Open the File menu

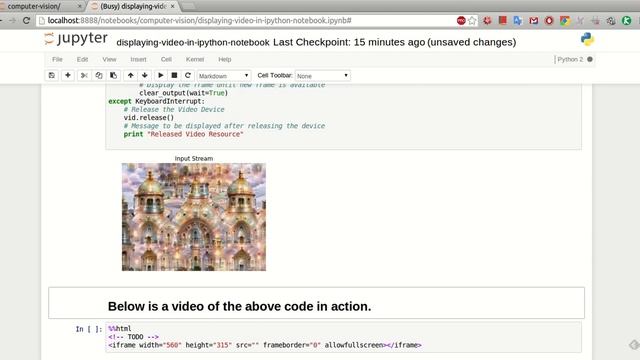pyautogui.click(x=57, y=60)
